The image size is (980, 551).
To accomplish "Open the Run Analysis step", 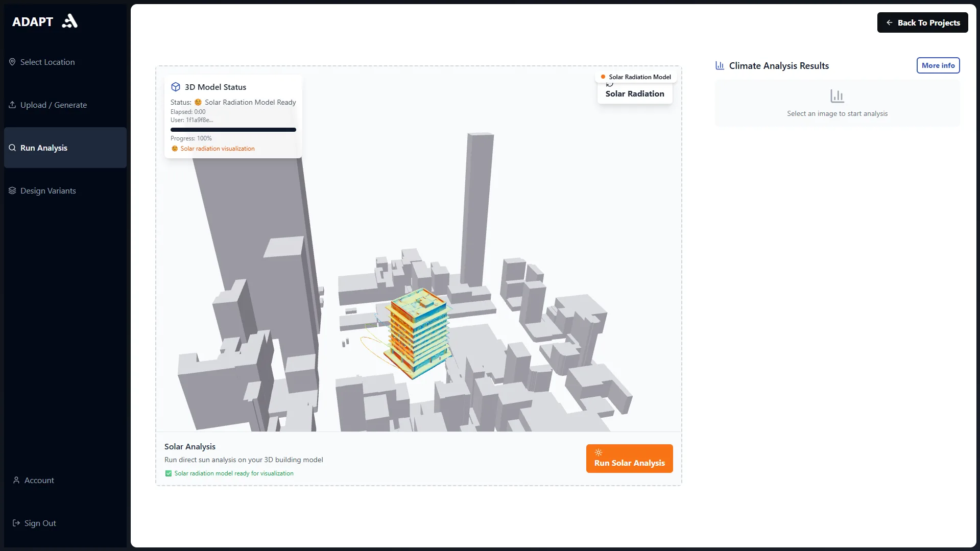I will [x=65, y=148].
